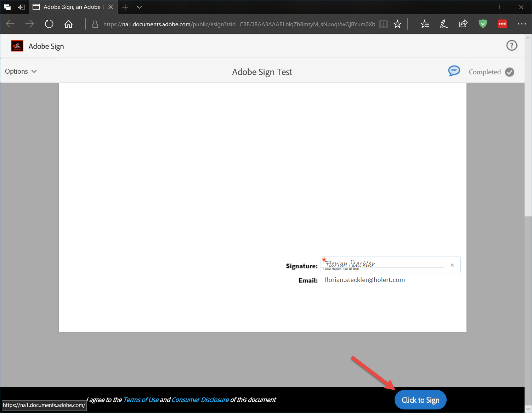Viewport: 532px width, 413px height.
Task: Click the email florian.steckler@holert.com text
Action: tap(365, 280)
